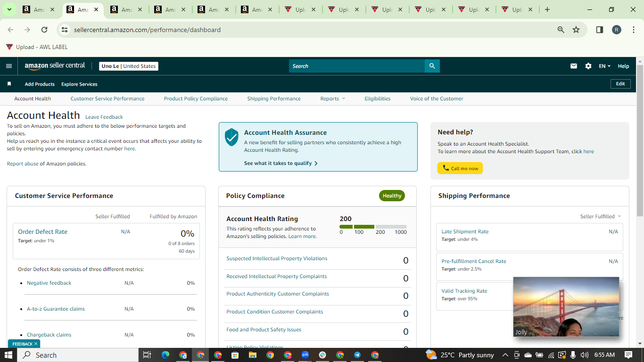Open the Chrome profile R avatar
Image resolution: width=644 pixels, height=362 pixels.
[x=617, y=30]
